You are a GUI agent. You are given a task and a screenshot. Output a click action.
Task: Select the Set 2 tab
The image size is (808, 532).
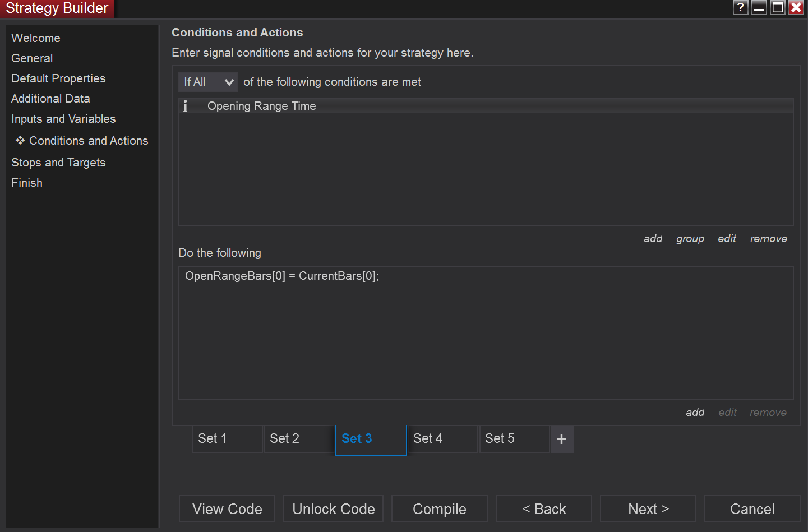click(298, 438)
